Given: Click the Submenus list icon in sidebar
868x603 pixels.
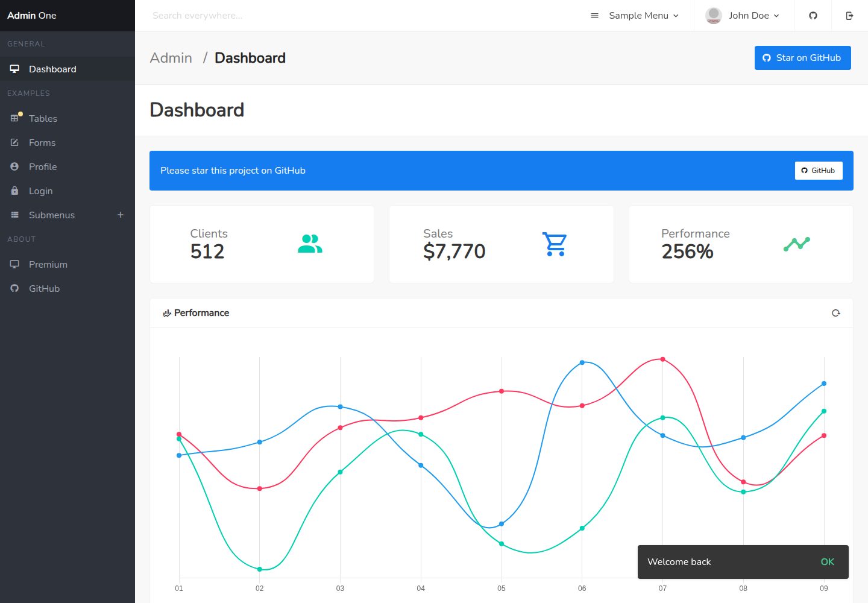Looking at the screenshot, I should (x=14, y=215).
